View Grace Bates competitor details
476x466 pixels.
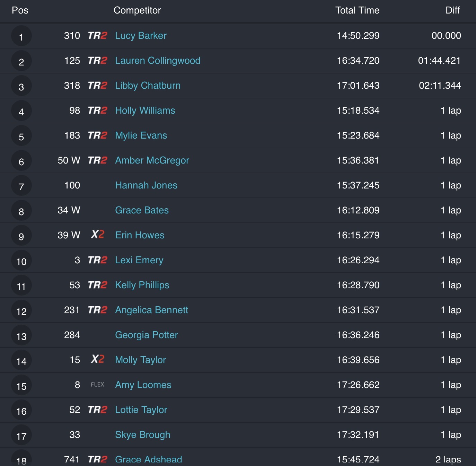tap(142, 210)
